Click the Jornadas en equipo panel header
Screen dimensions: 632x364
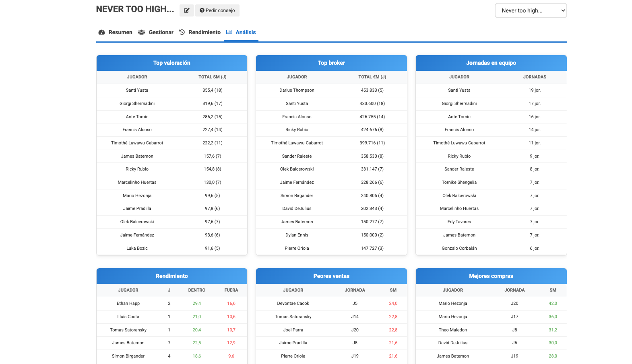(491, 63)
